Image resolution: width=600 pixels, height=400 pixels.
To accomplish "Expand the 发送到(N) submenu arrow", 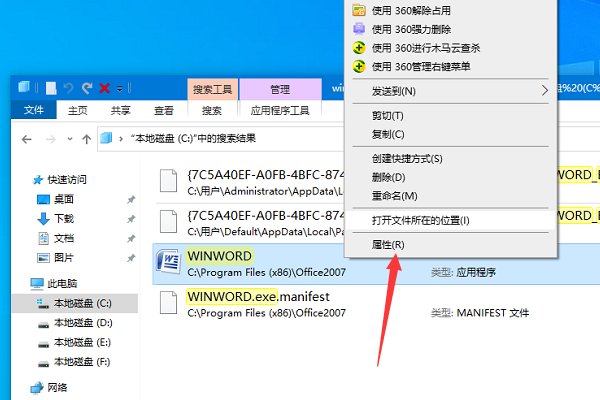I will [x=545, y=91].
